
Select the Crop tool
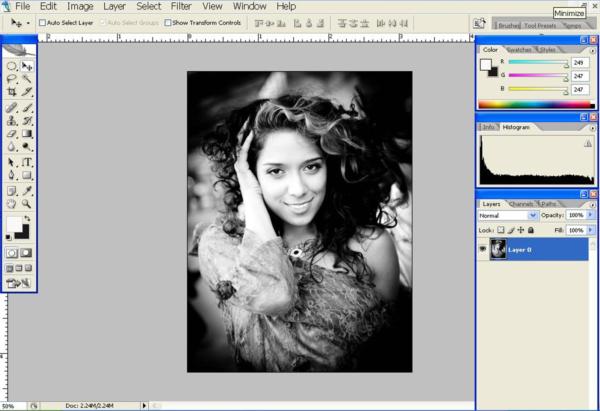tap(11, 92)
